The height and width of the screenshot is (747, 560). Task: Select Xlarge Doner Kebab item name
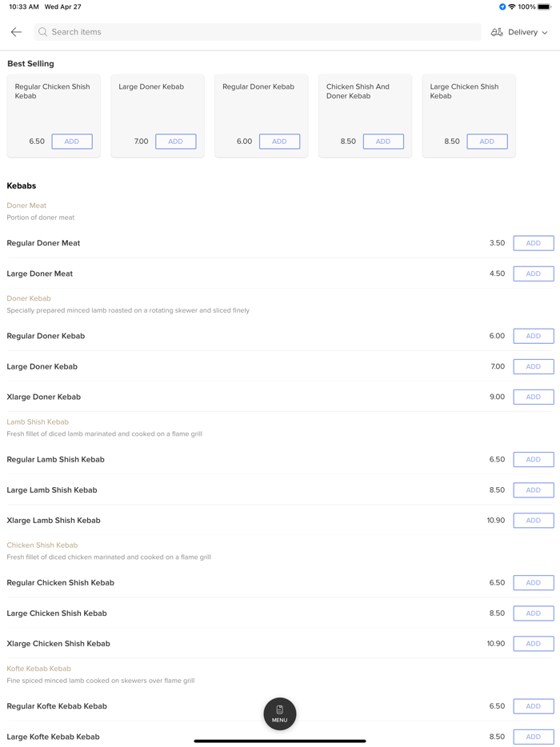44,397
